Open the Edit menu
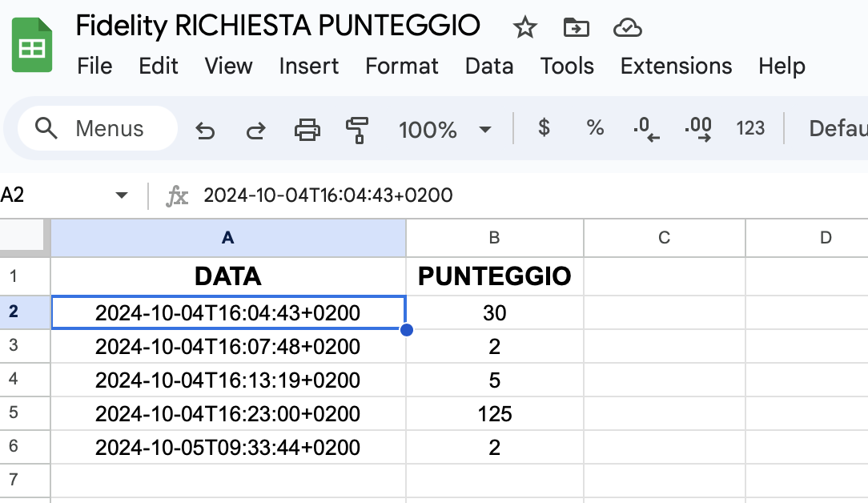Viewport: 868px width, 503px height. [x=159, y=66]
